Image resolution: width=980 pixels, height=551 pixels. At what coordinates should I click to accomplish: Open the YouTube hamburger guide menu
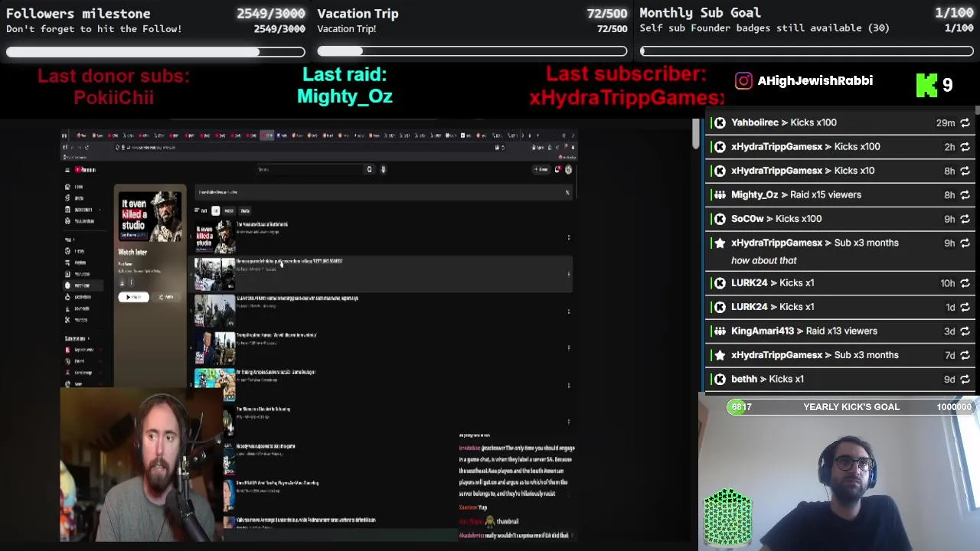pos(67,170)
